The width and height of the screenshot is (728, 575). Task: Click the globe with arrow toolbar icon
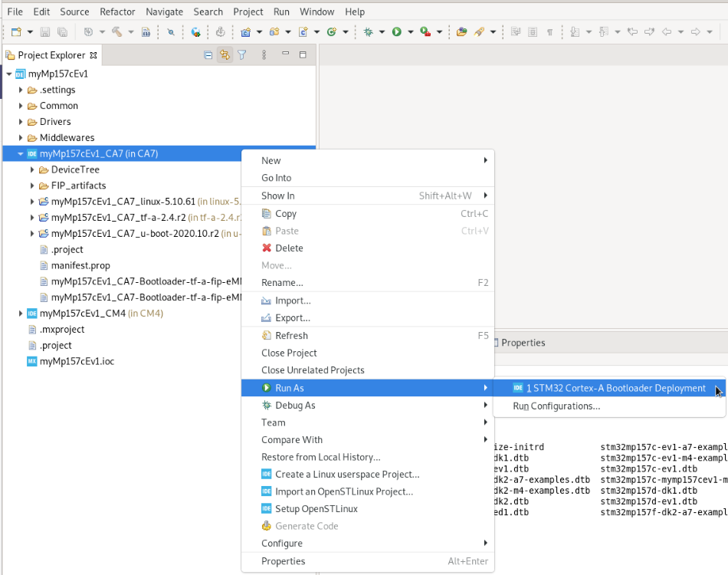[x=196, y=31]
